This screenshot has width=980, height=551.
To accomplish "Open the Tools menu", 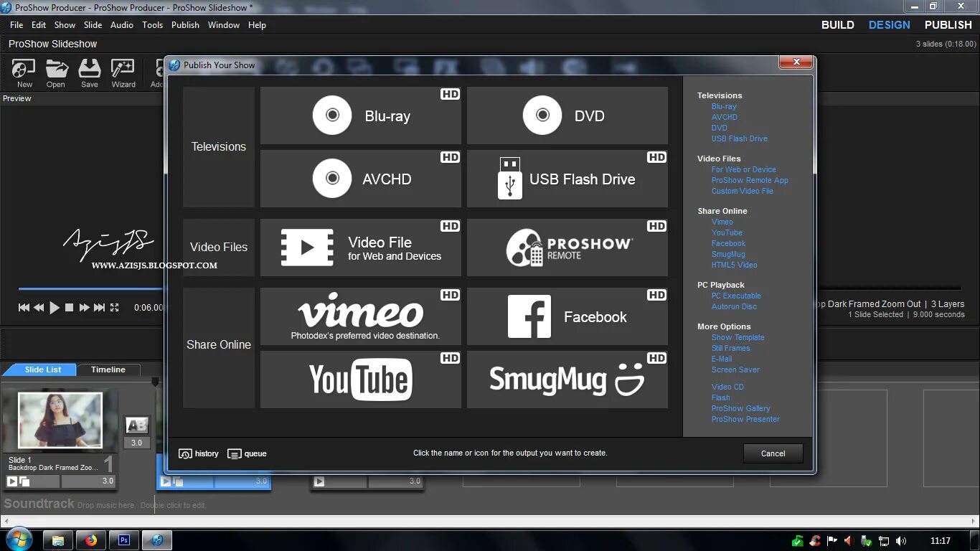I will click(x=152, y=24).
